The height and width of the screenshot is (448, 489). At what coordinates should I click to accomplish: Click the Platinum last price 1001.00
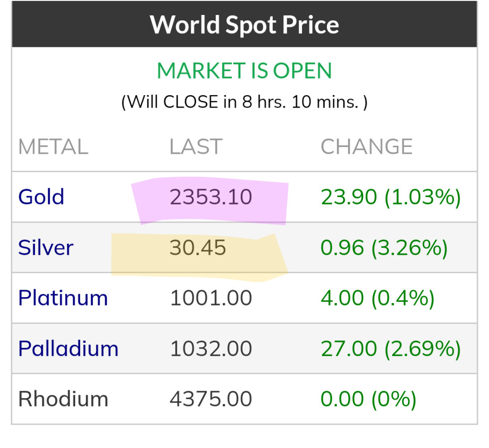[211, 298]
